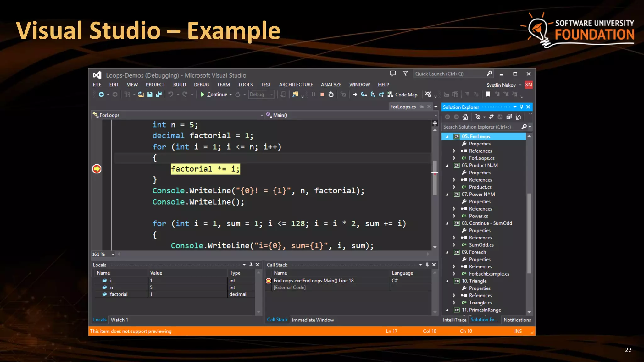Click the Restart debugging icon
This screenshot has width=644, height=362.
tap(331, 95)
